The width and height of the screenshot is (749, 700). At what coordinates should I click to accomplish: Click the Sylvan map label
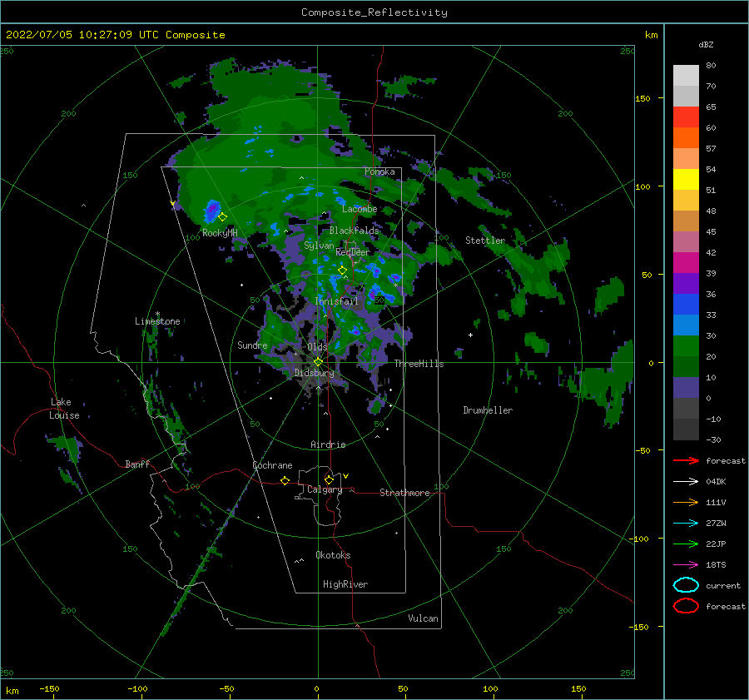click(x=319, y=246)
